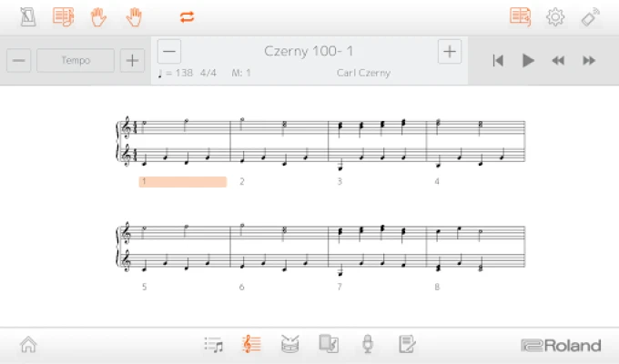Open the recorder microphone tab

coord(368,345)
